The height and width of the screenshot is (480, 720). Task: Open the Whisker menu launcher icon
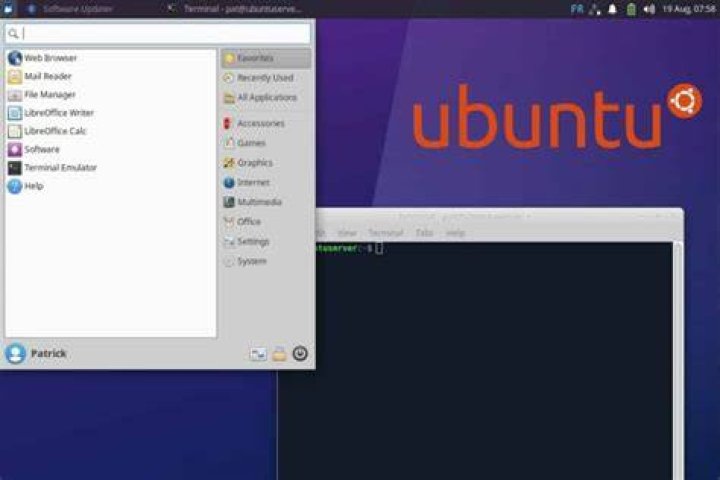tap(8, 8)
